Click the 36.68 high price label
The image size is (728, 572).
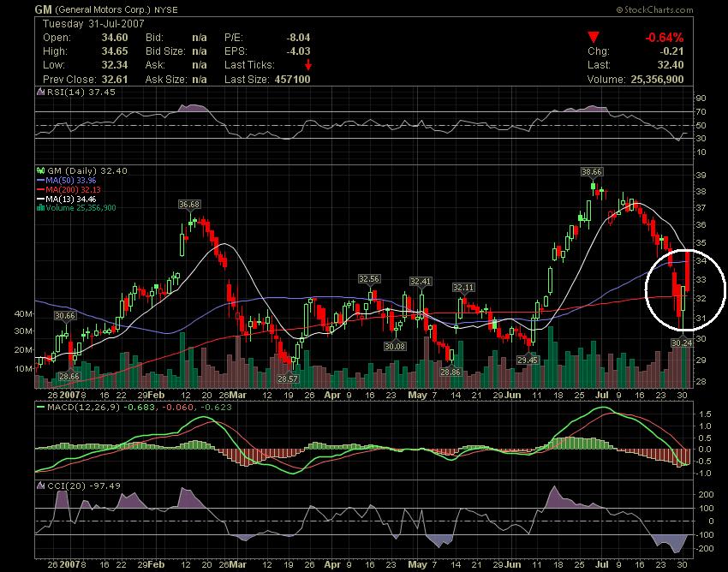[x=189, y=205]
